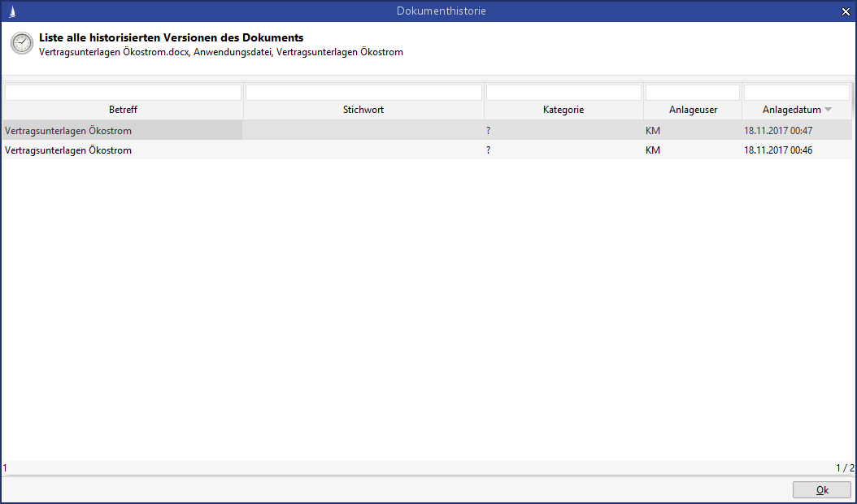Click the filter field above Anlagedatum

(796, 93)
